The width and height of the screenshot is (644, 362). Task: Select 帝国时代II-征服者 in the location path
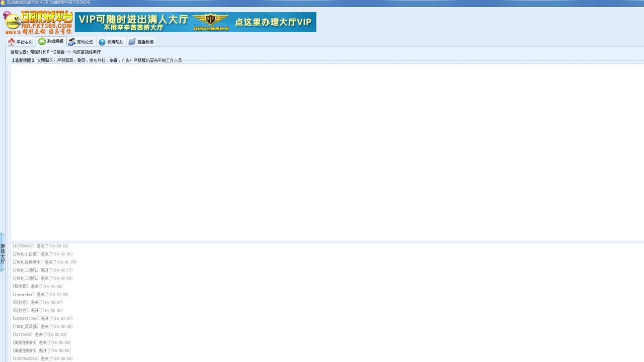[x=47, y=52]
